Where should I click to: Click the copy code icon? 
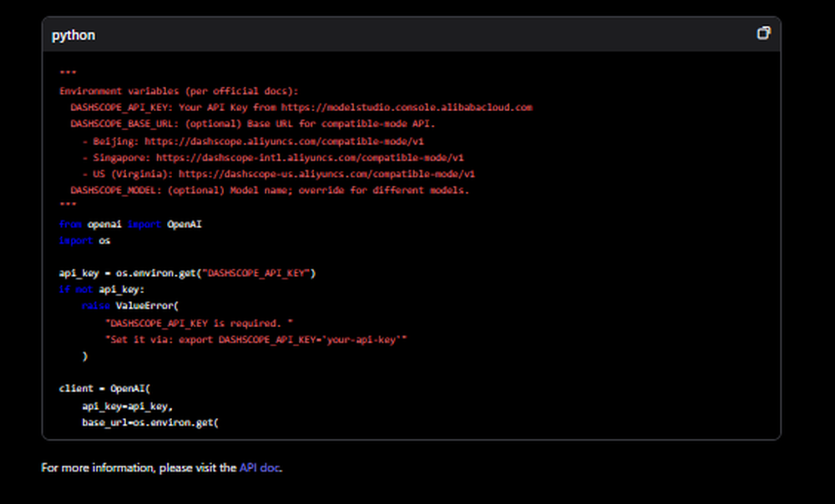pos(762,33)
